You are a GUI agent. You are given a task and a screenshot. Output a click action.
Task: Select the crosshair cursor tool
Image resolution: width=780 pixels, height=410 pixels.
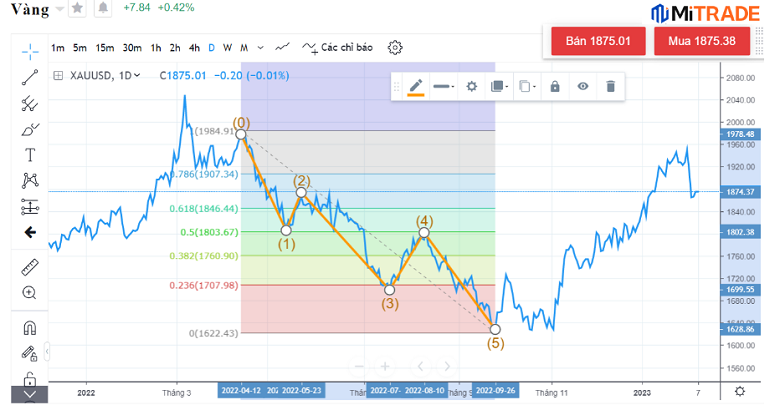(x=30, y=48)
